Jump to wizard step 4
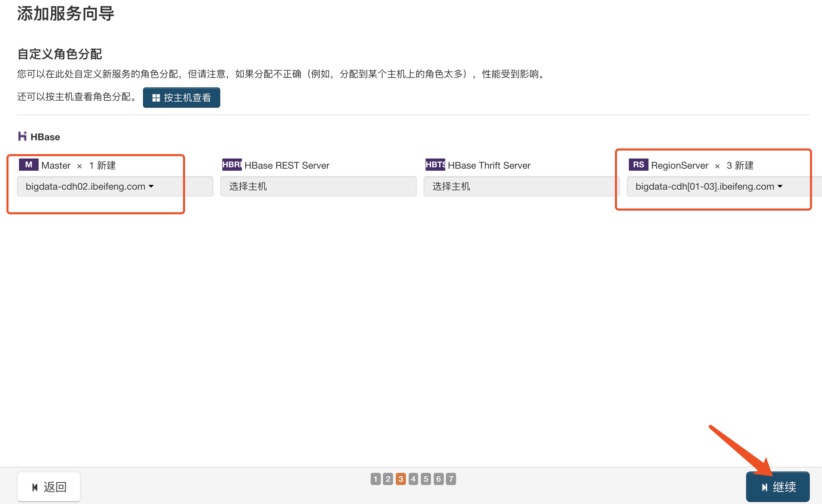The width and height of the screenshot is (822, 504). pos(413,479)
